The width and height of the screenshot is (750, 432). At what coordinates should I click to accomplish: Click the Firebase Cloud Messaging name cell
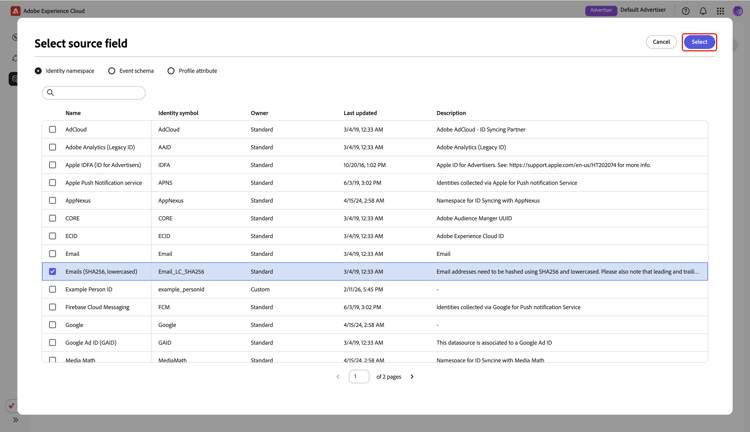pos(98,307)
